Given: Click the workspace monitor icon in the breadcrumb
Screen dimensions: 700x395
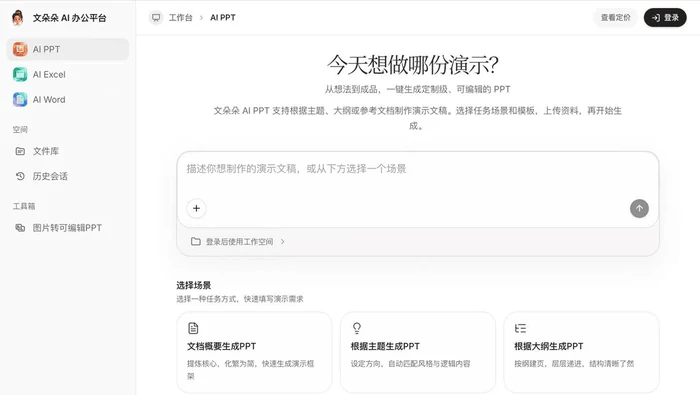Looking at the screenshot, I should (156, 17).
